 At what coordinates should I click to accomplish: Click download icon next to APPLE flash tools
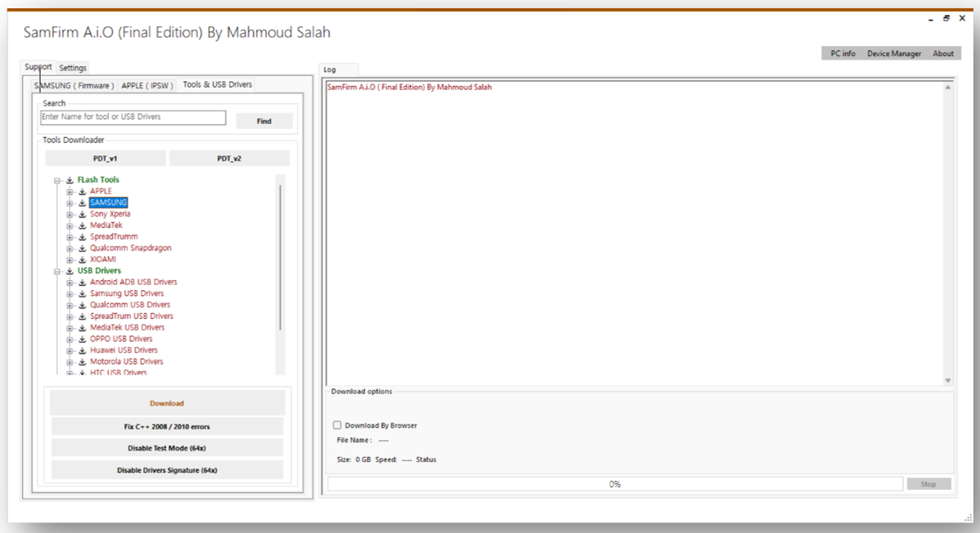point(82,192)
